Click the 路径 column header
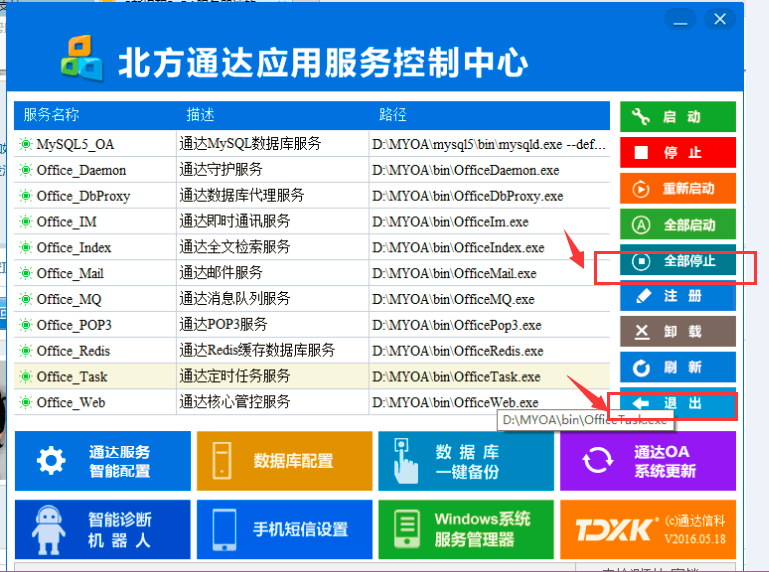The width and height of the screenshot is (769, 572). (393, 115)
